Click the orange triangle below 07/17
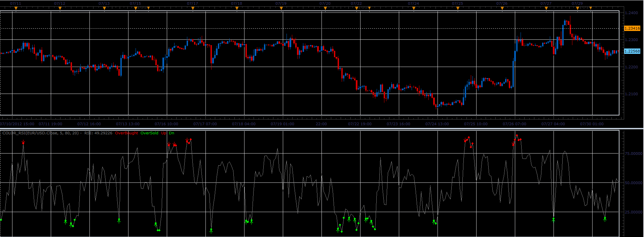The height and width of the screenshot is (237, 644). [193, 8]
